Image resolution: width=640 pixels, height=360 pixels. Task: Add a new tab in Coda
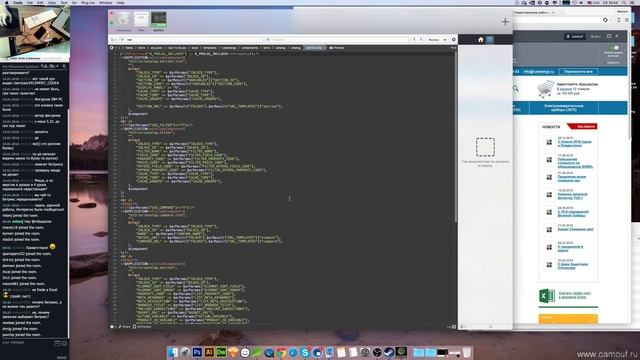click(505, 22)
